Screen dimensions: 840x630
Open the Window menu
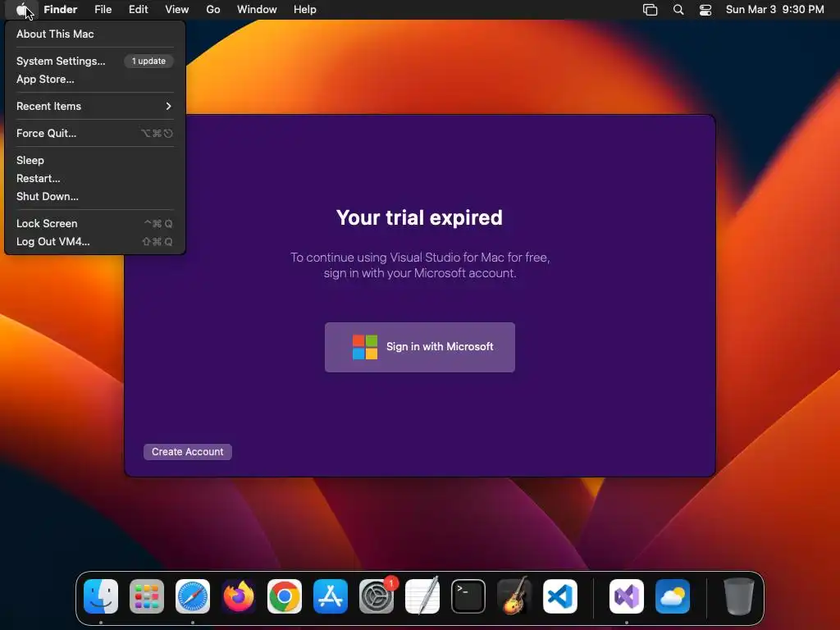point(257,9)
